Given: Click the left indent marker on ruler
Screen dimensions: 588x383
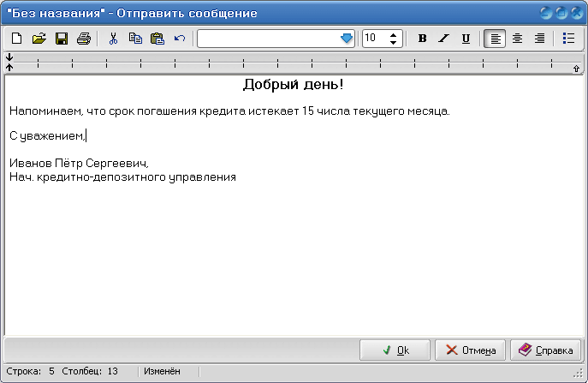Looking at the screenshot, I should click(9, 67).
